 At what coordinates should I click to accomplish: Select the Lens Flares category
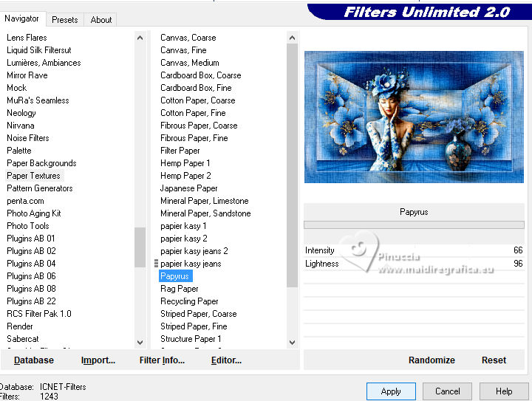click(27, 38)
